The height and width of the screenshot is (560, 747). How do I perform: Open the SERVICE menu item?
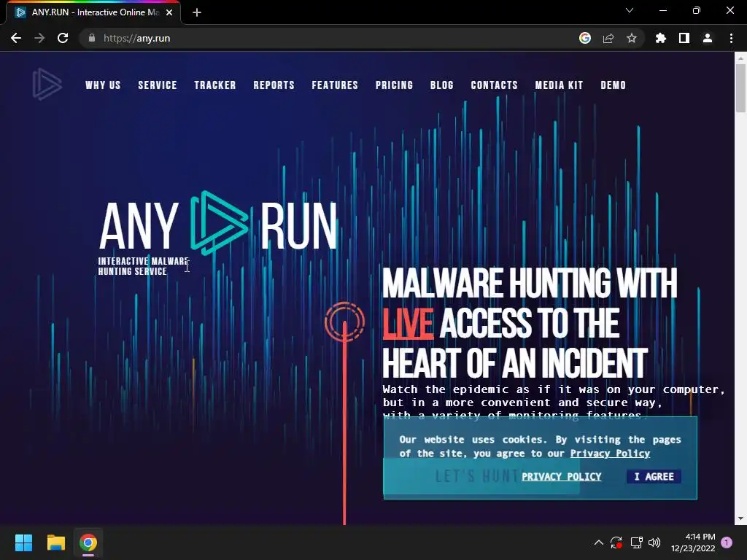point(158,85)
